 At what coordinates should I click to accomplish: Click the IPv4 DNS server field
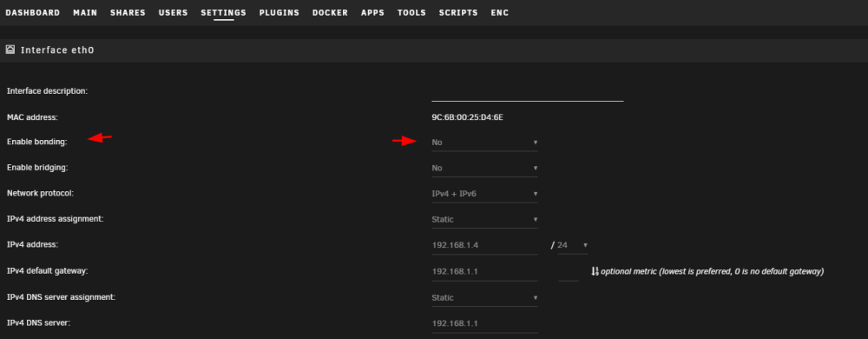coord(485,323)
